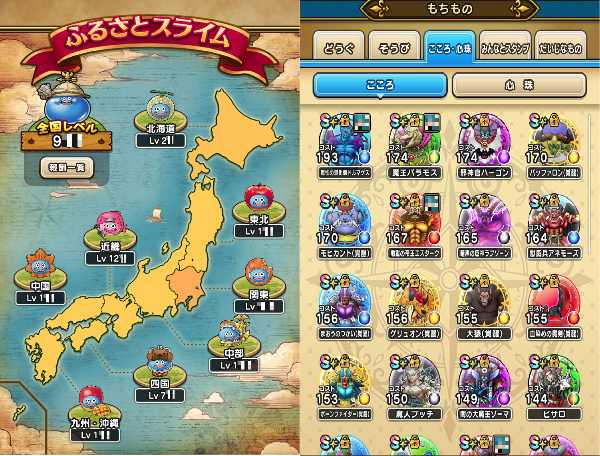Image resolution: width=600 pixels, height=456 pixels.
Task: Tap the pink Kinki slime icon
Action: pos(110,223)
